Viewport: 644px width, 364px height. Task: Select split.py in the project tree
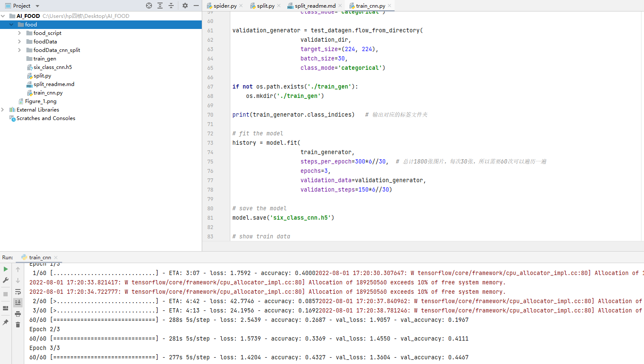42,75
